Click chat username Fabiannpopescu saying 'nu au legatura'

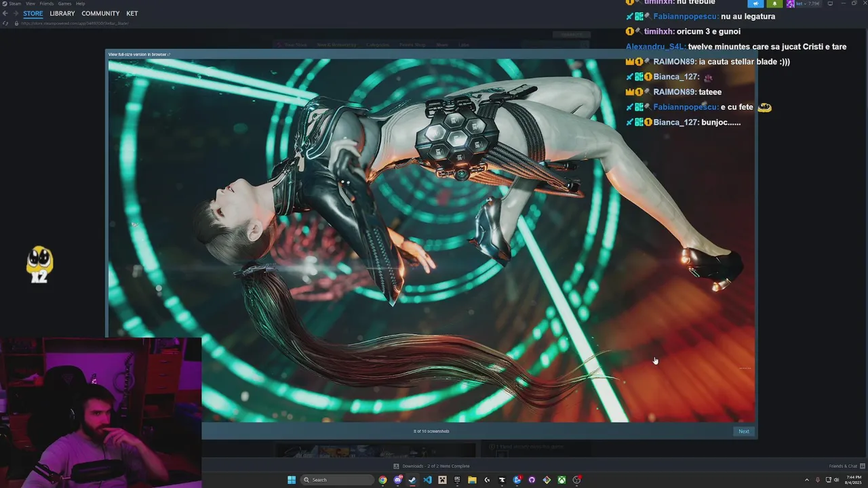(686, 16)
